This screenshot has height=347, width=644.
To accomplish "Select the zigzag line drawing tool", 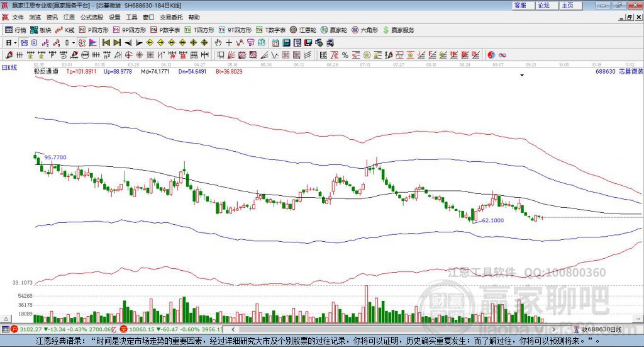I will pyautogui.click(x=275, y=55).
